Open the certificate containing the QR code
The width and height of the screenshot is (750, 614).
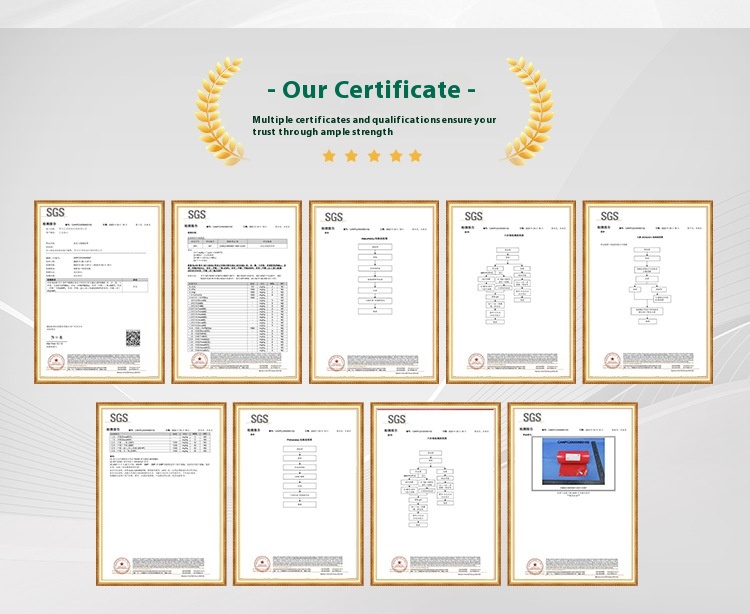tap(99, 291)
